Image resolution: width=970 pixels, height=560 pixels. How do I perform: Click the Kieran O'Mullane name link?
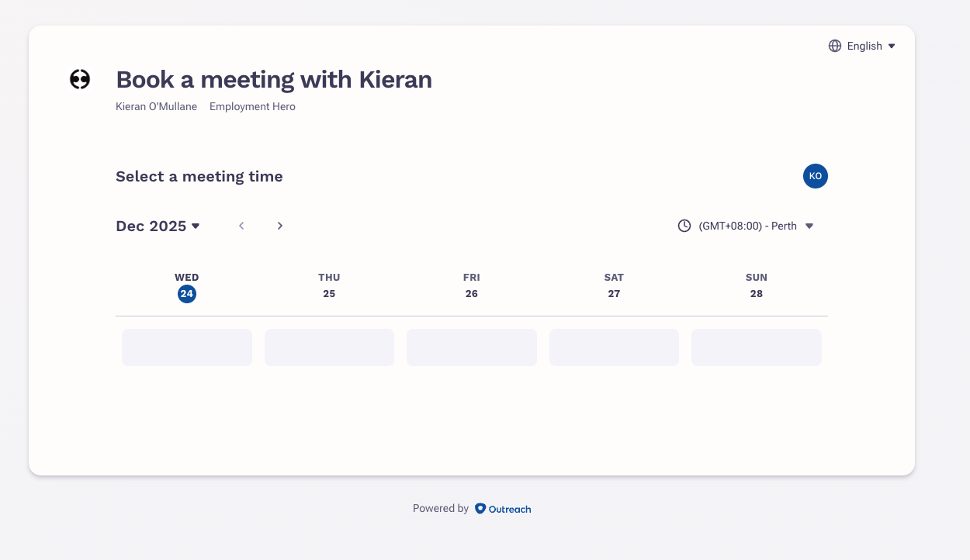[x=156, y=106]
